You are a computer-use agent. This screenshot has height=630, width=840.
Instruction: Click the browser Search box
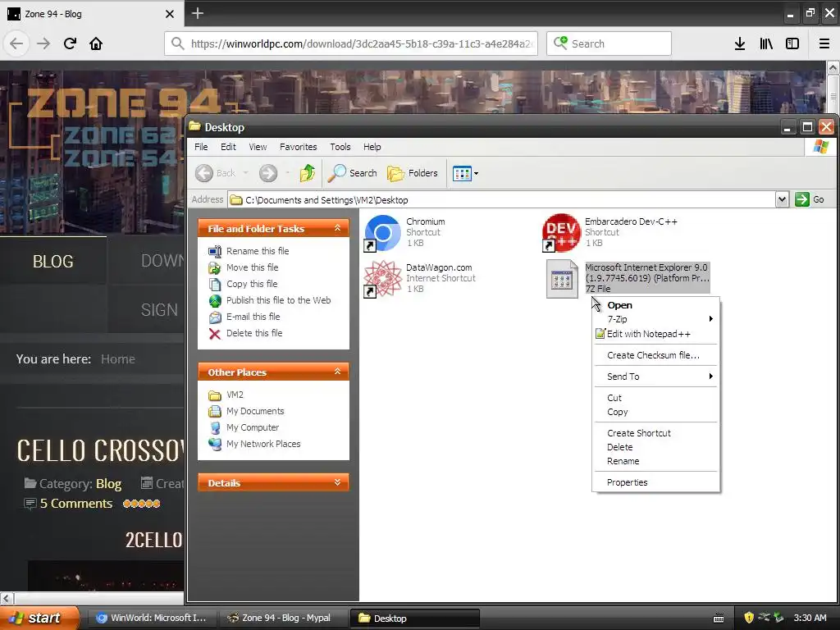tap(609, 43)
